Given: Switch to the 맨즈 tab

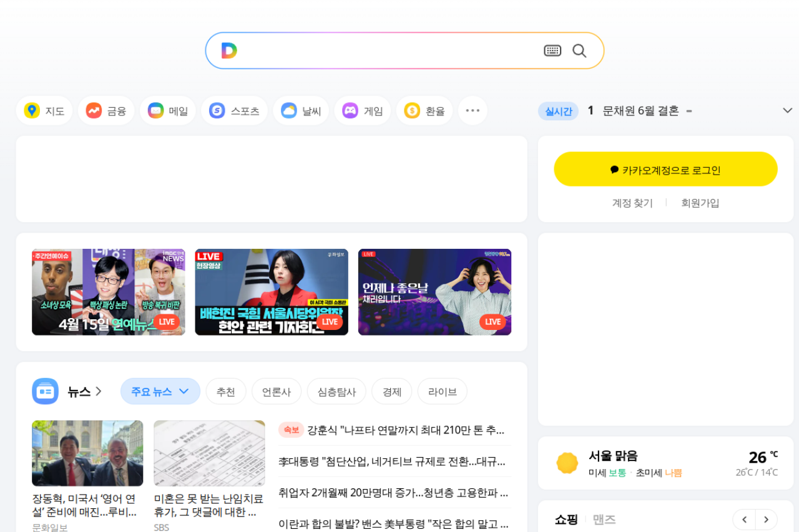Looking at the screenshot, I should (x=604, y=520).
